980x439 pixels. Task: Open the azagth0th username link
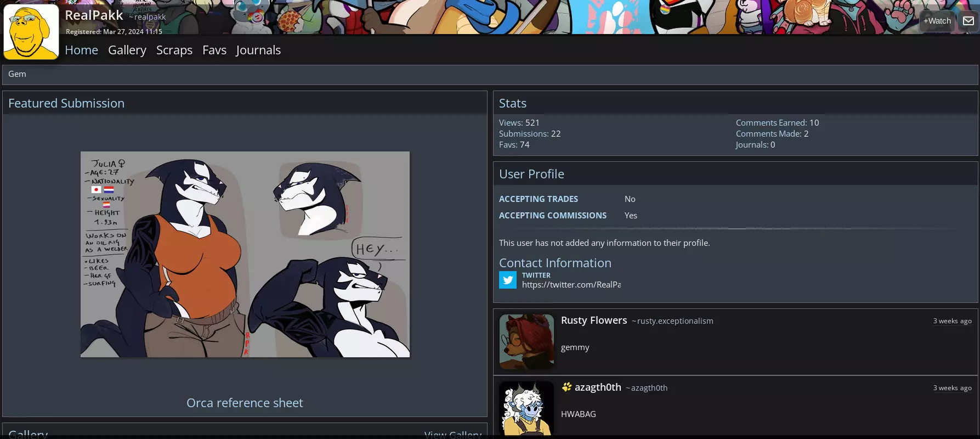coord(598,387)
